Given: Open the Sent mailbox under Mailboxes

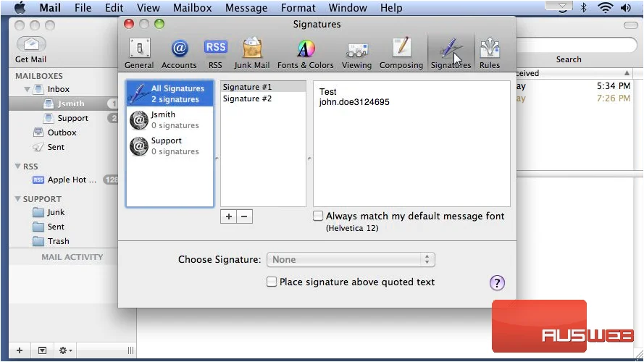Looking at the screenshot, I should click(x=56, y=147).
